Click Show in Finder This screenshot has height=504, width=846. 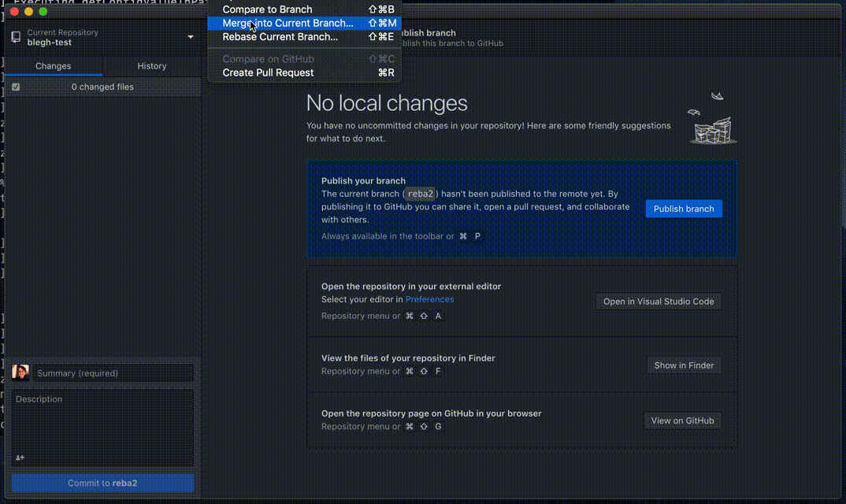[684, 365]
